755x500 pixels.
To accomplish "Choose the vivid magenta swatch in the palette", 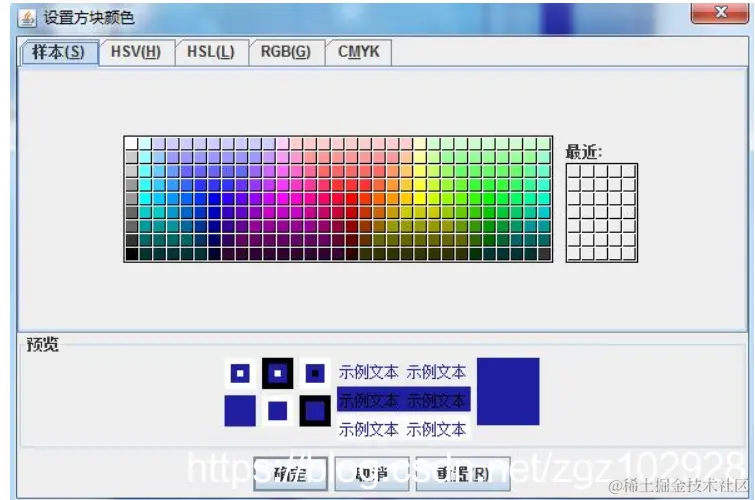I will point(283,198).
